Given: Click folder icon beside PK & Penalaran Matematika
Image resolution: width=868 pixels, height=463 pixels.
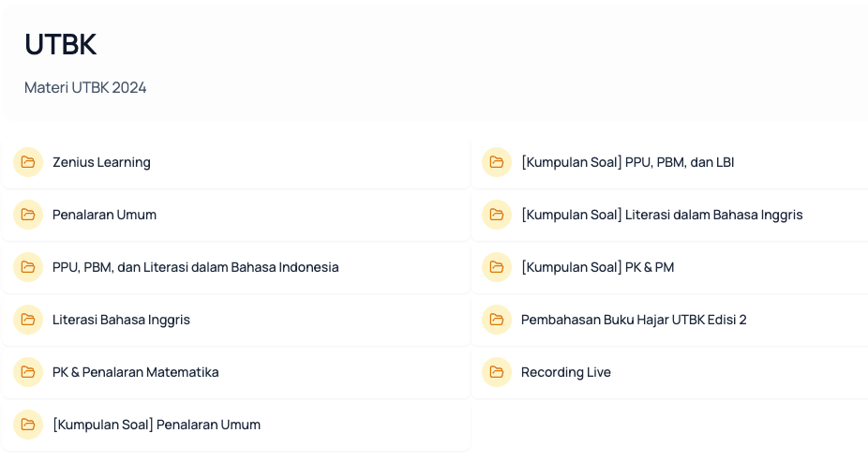Looking at the screenshot, I should click(x=28, y=372).
